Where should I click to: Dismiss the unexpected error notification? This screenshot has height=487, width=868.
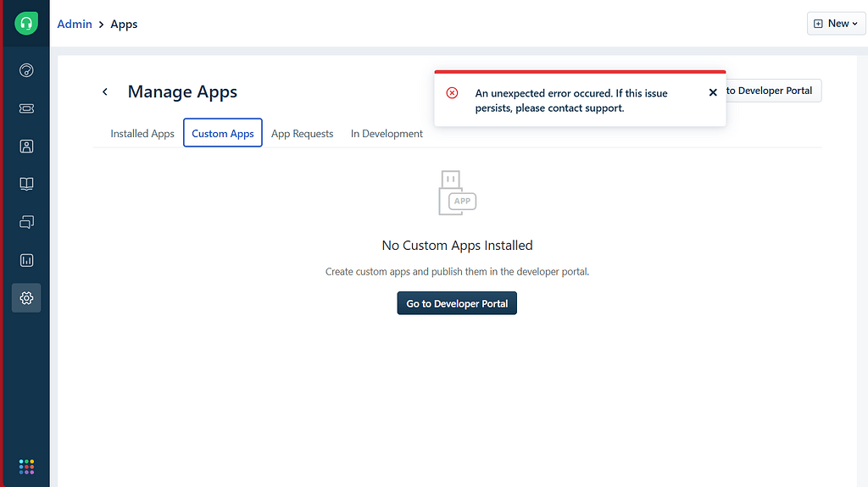point(713,92)
